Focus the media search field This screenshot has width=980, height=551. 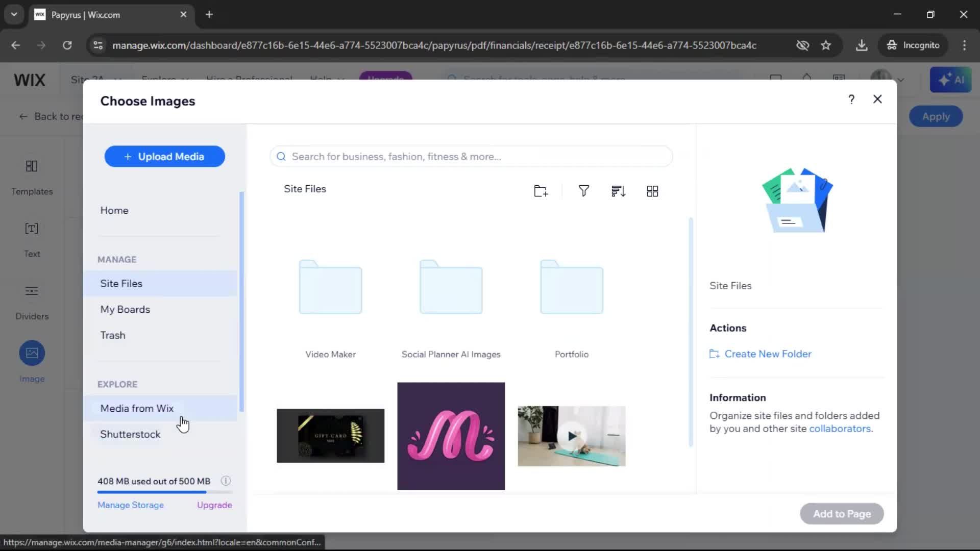tap(471, 157)
